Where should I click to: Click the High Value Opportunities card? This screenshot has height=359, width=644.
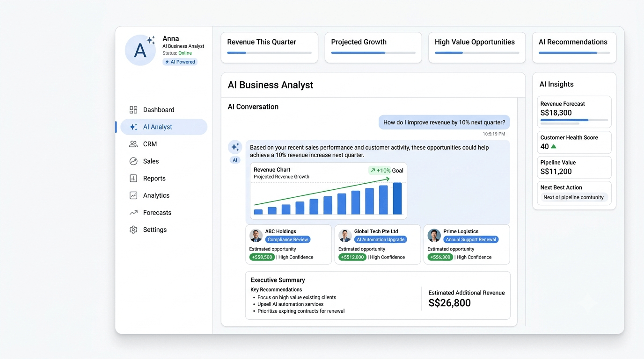coord(477,47)
